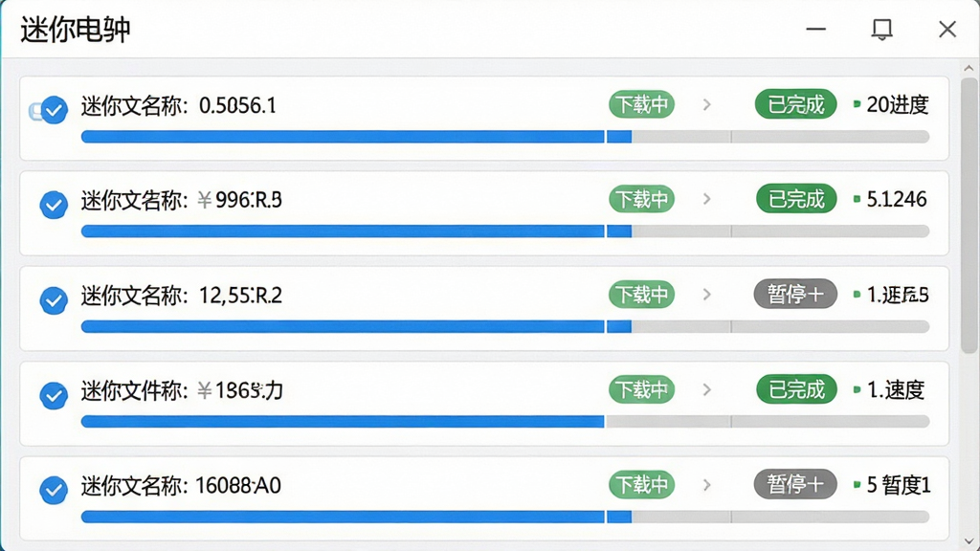This screenshot has width=980, height=551.
Task: Expand chevron in the 12,55:R.2 row
Action: [x=707, y=295]
